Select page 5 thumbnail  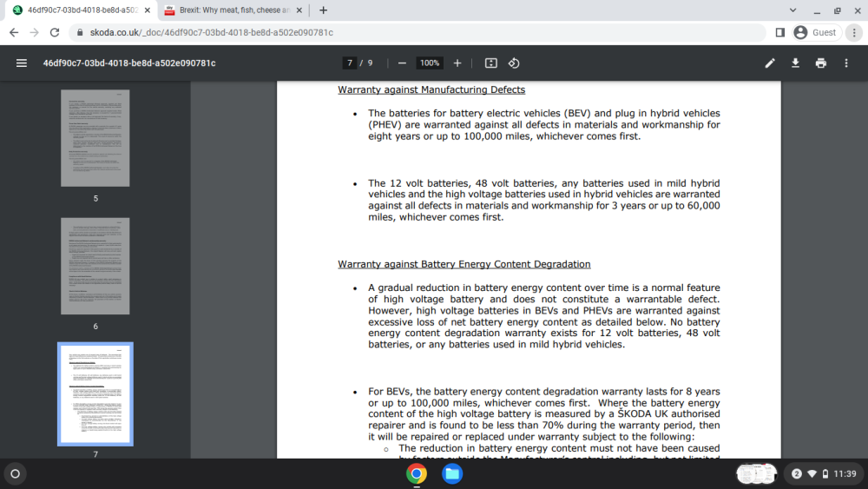[95, 138]
